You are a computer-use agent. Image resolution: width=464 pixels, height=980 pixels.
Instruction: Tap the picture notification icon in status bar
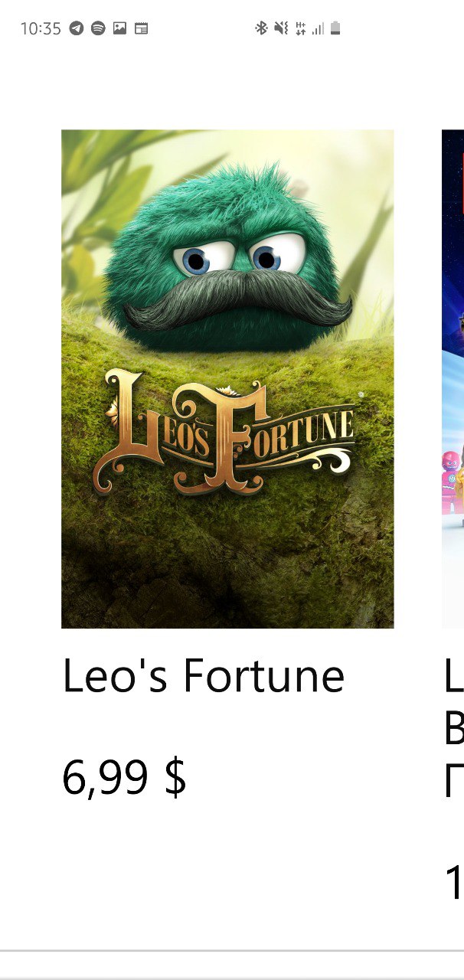click(119, 29)
